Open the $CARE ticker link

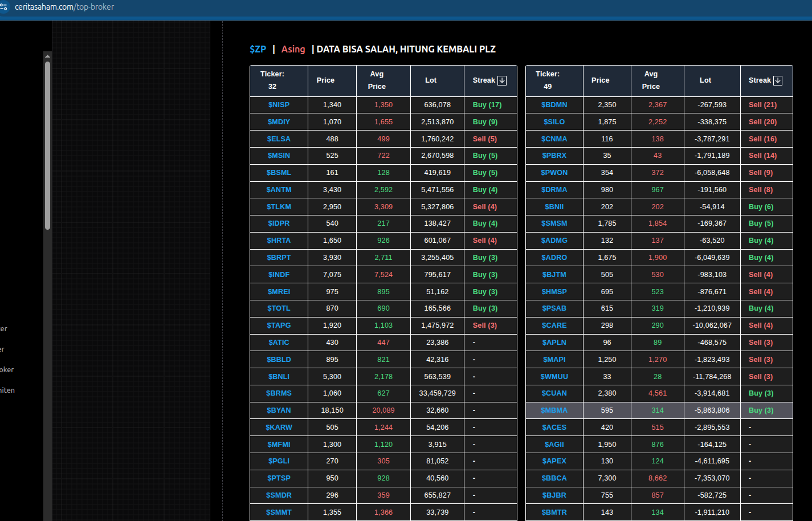pos(554,325)
